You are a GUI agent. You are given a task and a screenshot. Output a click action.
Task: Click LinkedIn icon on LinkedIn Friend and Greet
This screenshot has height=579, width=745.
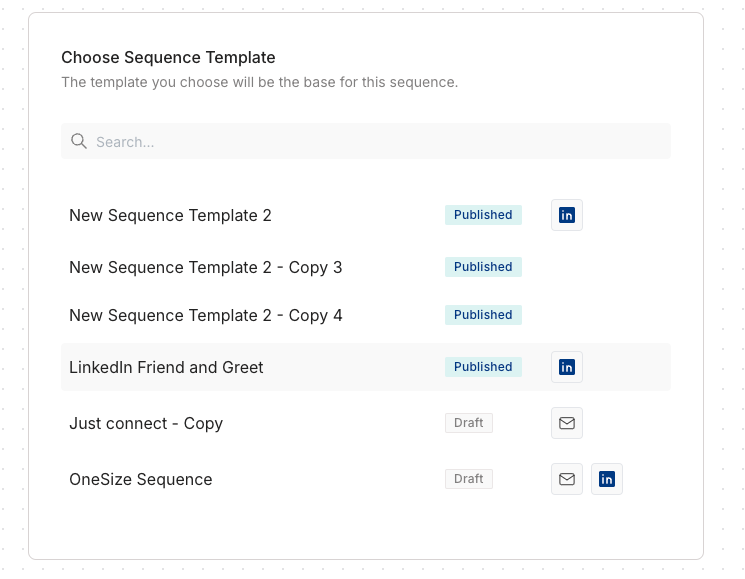pyautogui.click(x=567, y=367)
